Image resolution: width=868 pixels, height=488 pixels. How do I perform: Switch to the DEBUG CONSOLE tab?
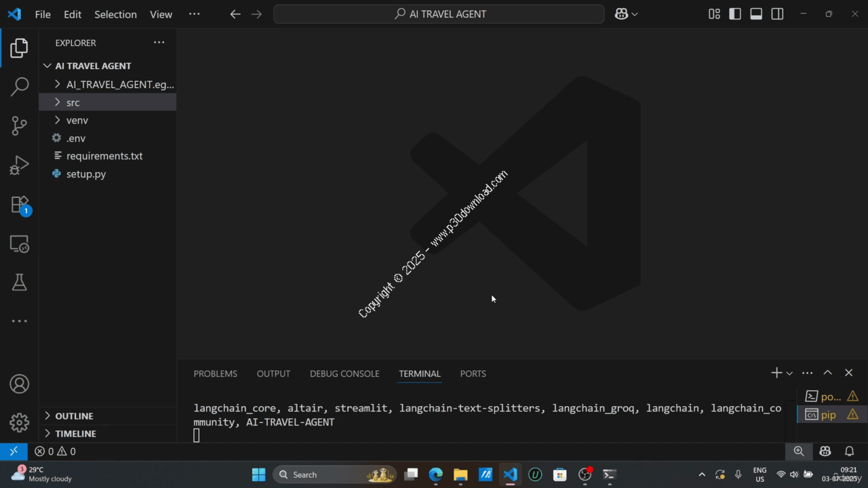pos(344,373)
